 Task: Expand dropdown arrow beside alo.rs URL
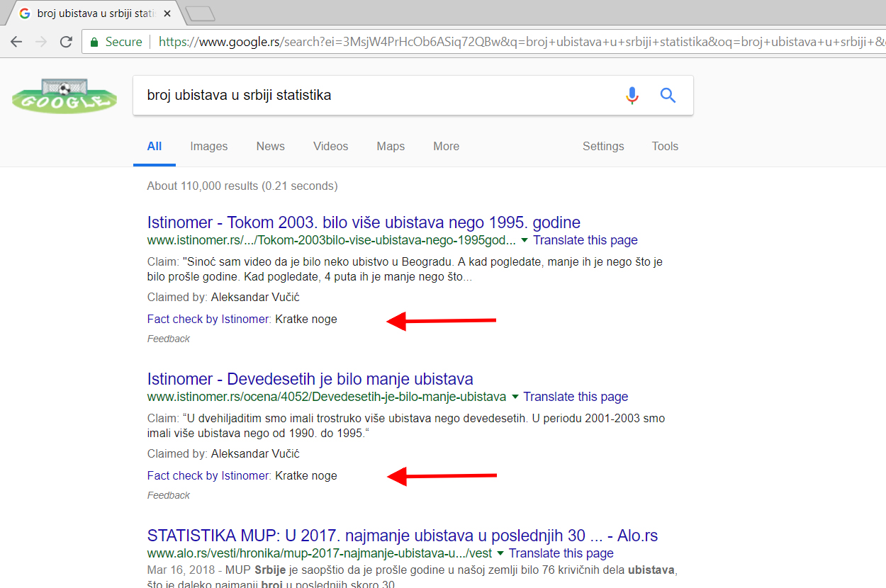click(x=500, y=553)
